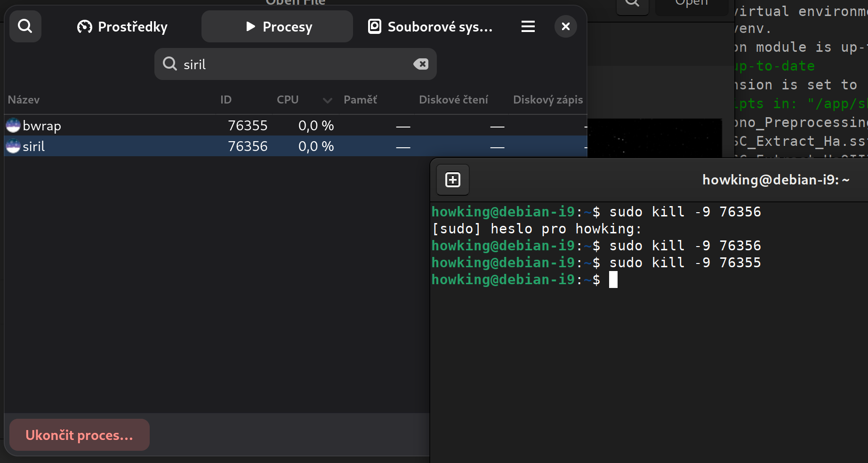Select the bwrap process row

[296, 126]
